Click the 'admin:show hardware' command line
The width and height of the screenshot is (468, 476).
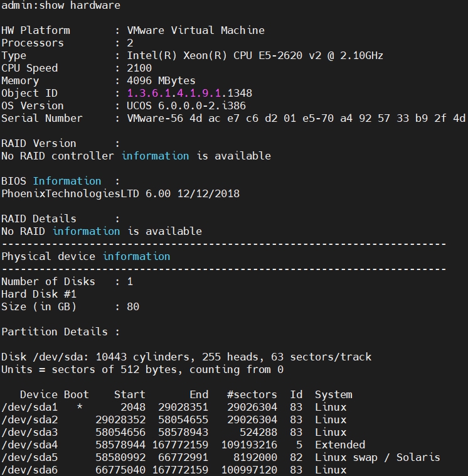click(61, 6)
